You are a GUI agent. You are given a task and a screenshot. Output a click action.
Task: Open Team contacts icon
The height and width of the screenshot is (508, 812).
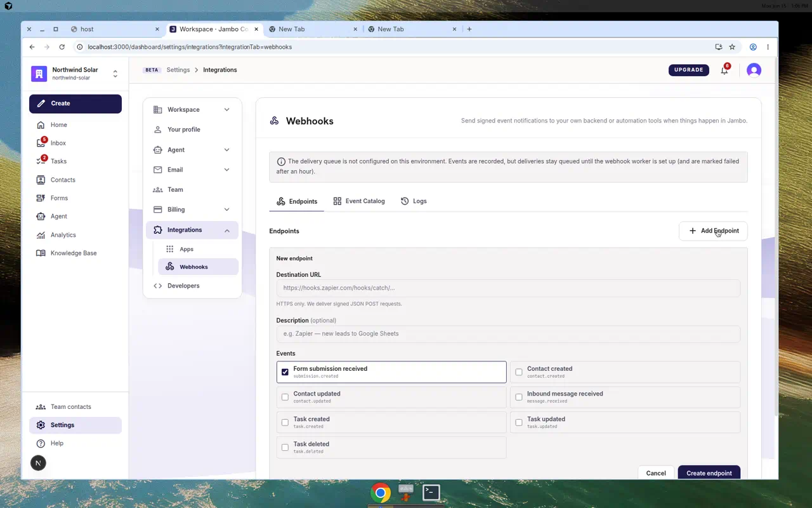(41, 407)
